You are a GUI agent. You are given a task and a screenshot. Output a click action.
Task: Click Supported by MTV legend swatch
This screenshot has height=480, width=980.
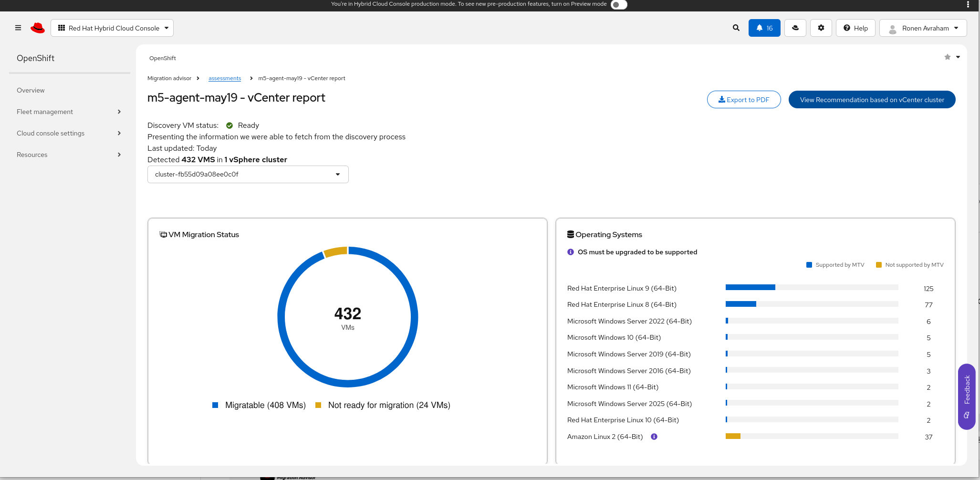pyautogui.click(x=809, y=265)
